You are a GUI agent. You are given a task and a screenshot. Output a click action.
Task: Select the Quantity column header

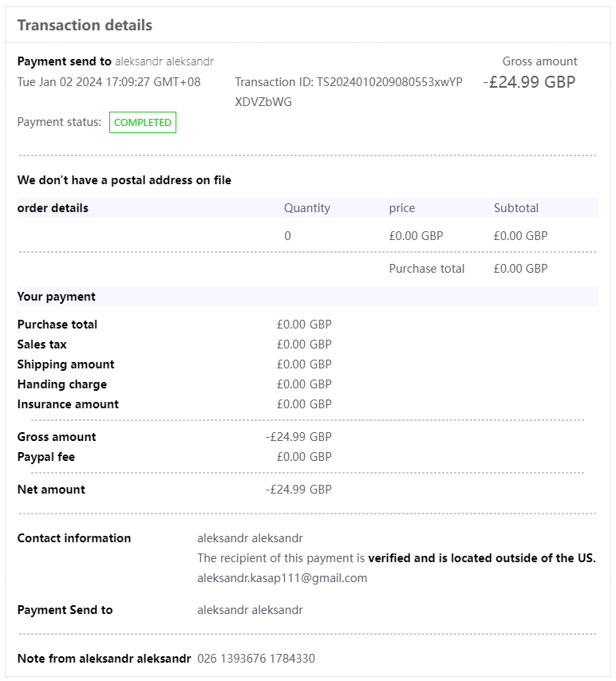click(306, 208)
